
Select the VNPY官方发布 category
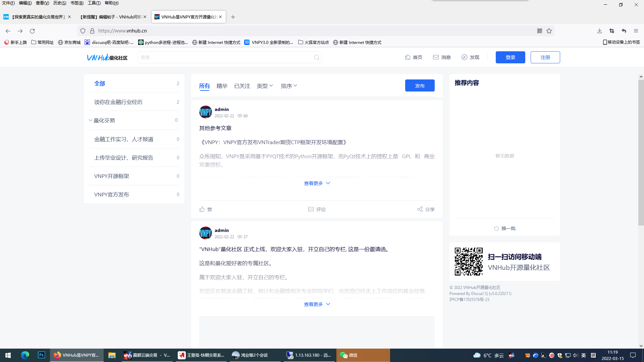134,194
